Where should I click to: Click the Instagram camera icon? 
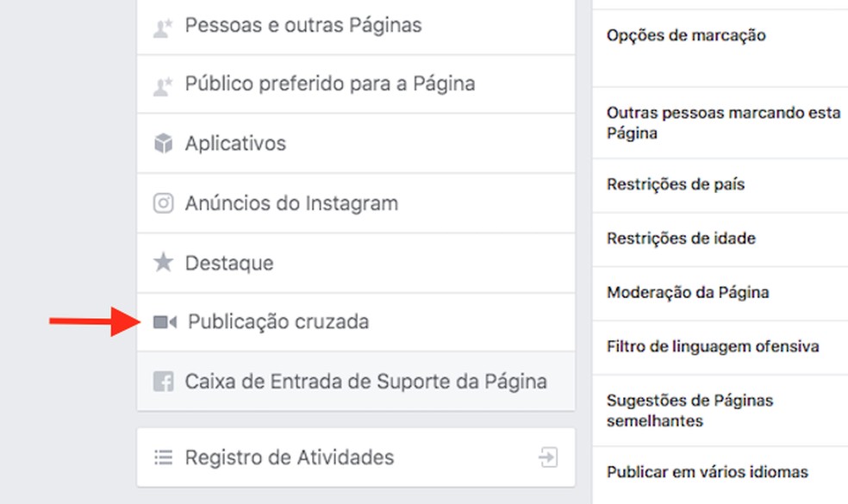coord(165,203)
